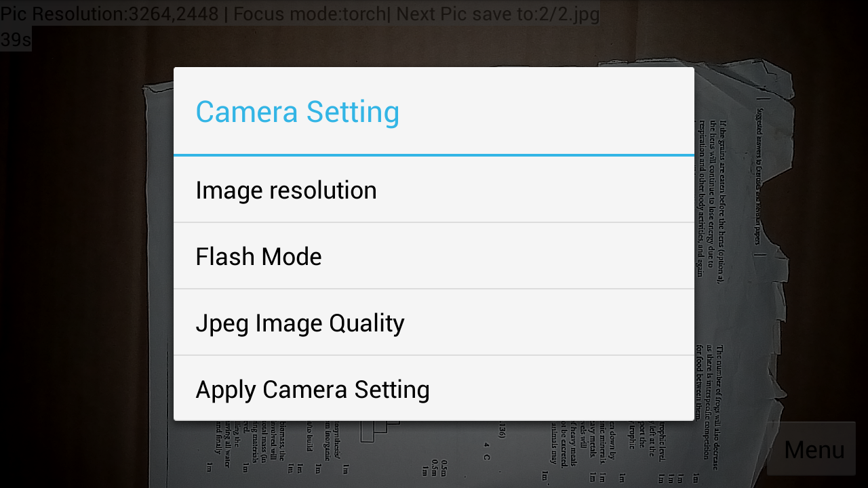The width and height of the screenshot is (868, 488).
Task: Click the 39s countdown timer
Action: (16, 39)
